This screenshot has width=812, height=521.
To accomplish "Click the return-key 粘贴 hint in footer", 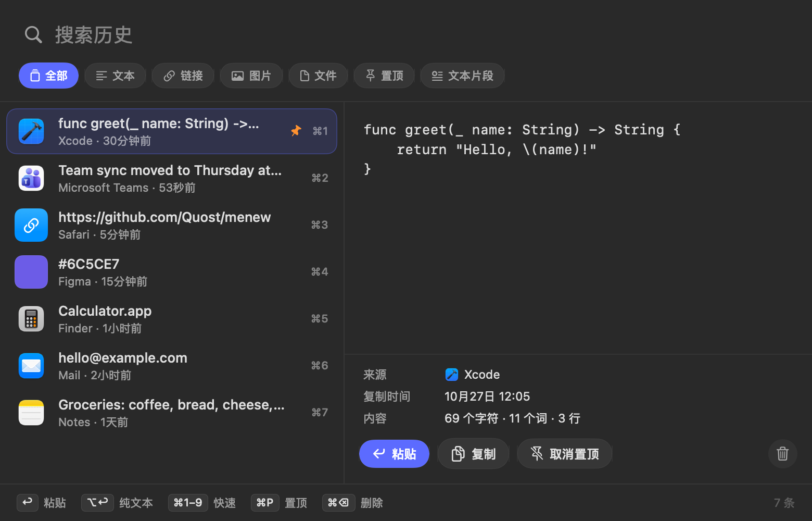I will pyautogui.click(x=42, y=503).
